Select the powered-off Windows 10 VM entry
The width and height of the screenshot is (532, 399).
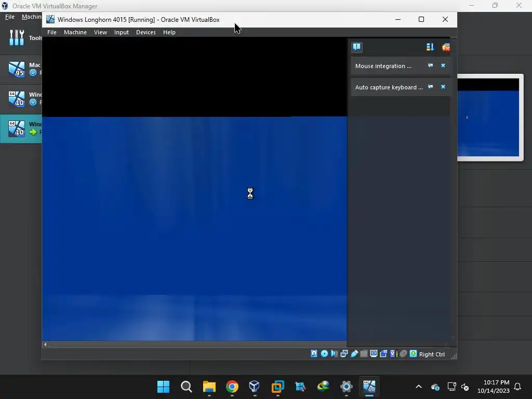tap(21, 99)
